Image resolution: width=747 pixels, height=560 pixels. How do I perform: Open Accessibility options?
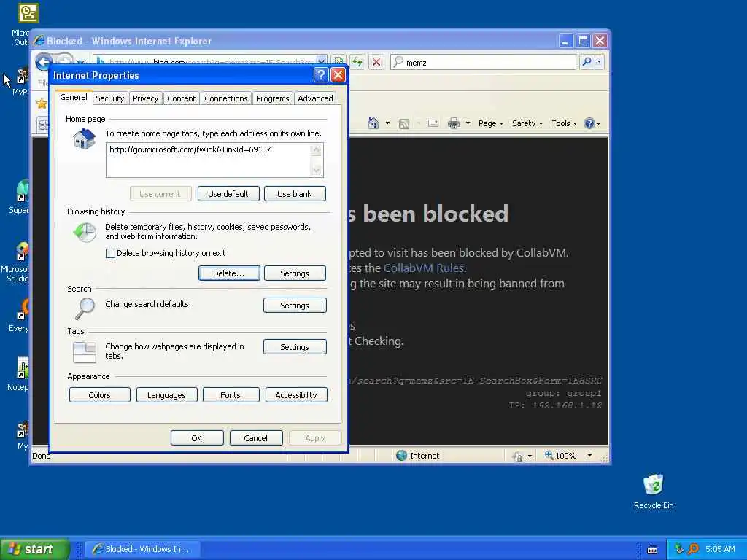pyautogui.click(x=296, y=395)
